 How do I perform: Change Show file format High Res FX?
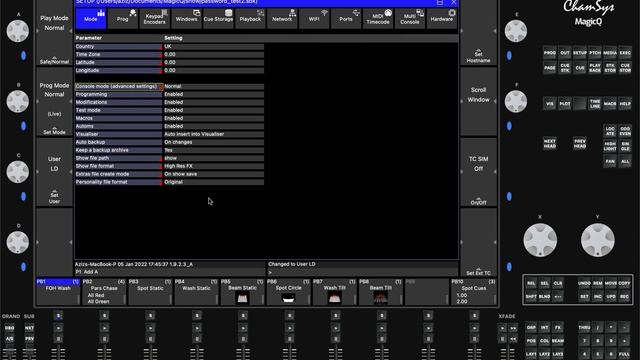point(213,166)
